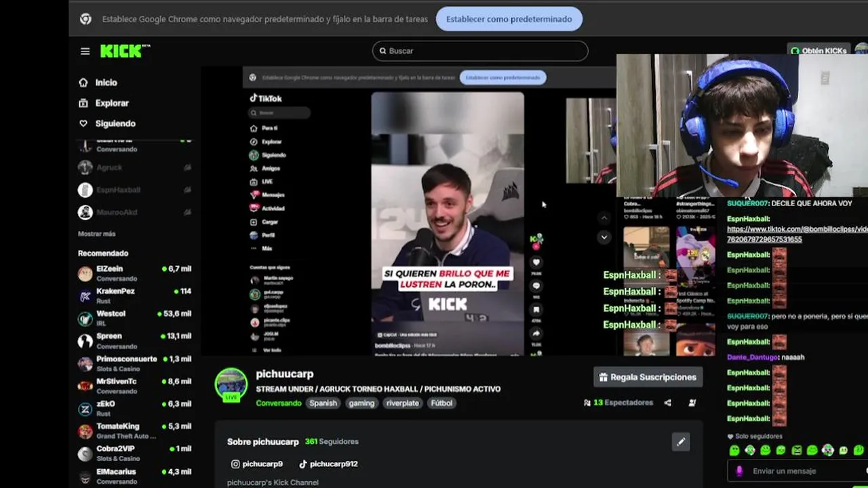Image resolution: width=868 pixels, height=488 pixels.
Task: Click the TikTok video player
Action: [x=448, y=224]
